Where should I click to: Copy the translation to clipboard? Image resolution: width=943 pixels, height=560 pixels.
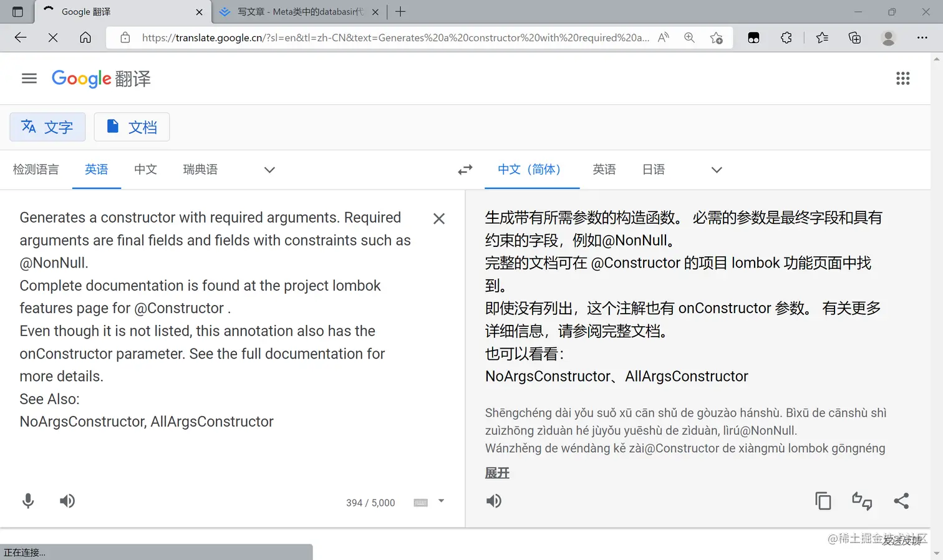(823, 501)
